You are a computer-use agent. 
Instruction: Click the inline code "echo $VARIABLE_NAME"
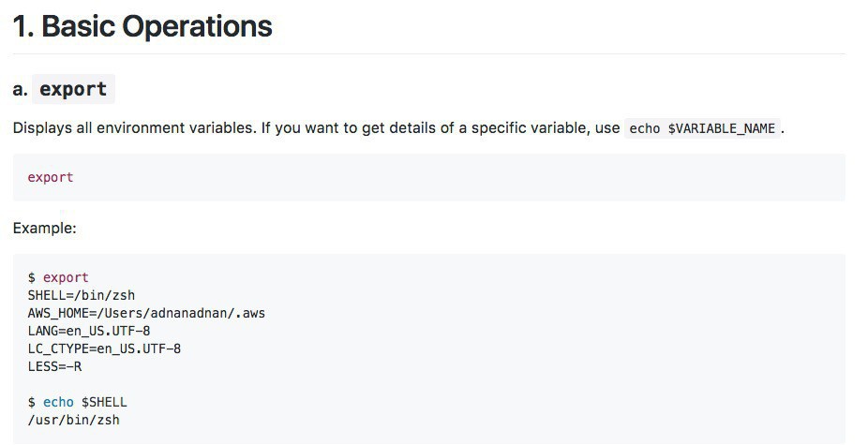coord(702,128)
